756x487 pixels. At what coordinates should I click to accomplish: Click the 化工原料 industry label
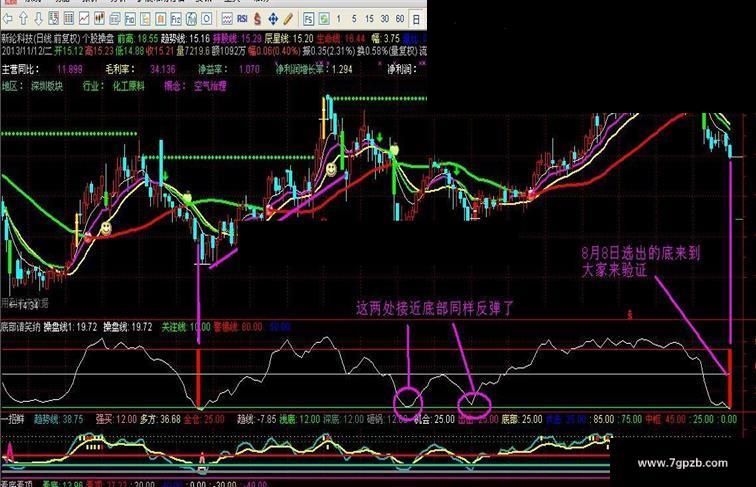(129, 86)
